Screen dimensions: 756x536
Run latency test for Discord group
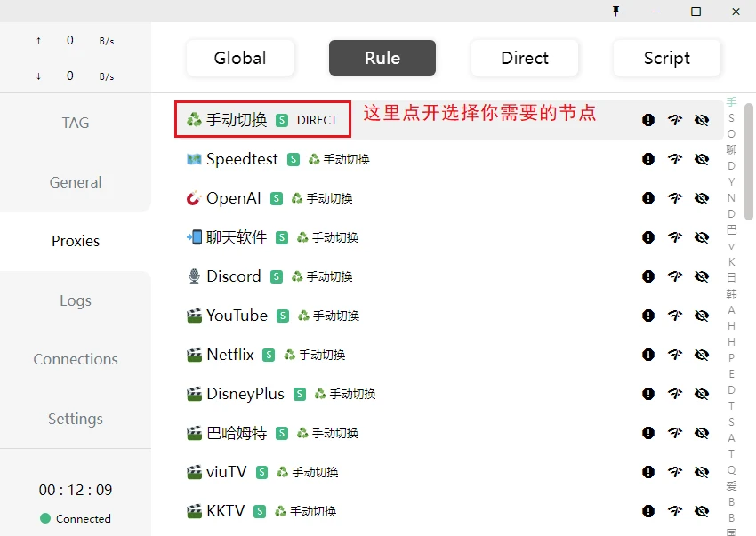click(x=675, y=276)
